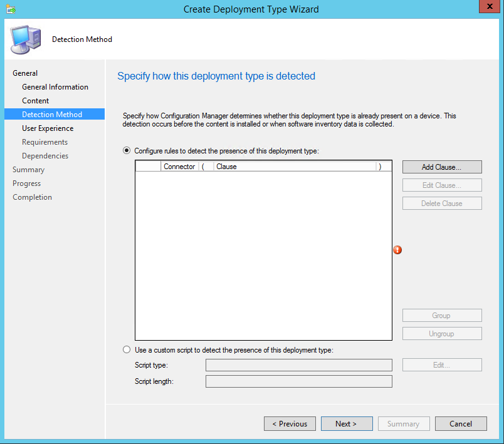Select Detection Method step in sidebar
This screenshot has width=504, height=444.
(x=55, y=115)
